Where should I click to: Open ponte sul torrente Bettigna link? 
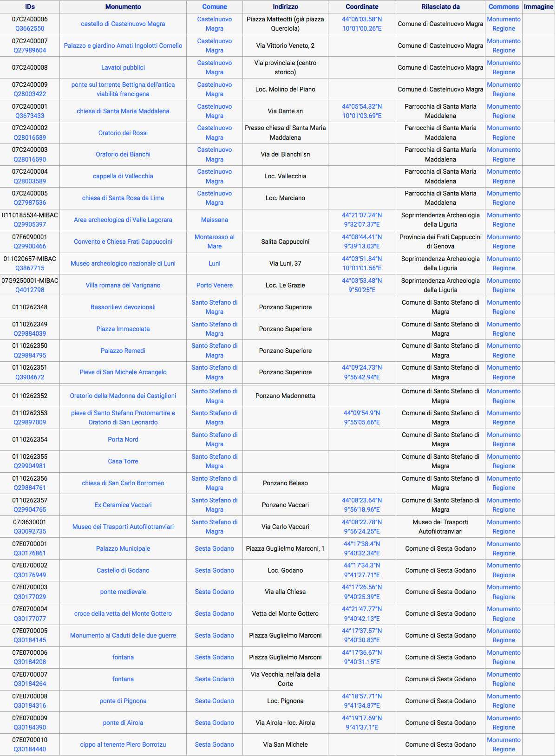123,89
